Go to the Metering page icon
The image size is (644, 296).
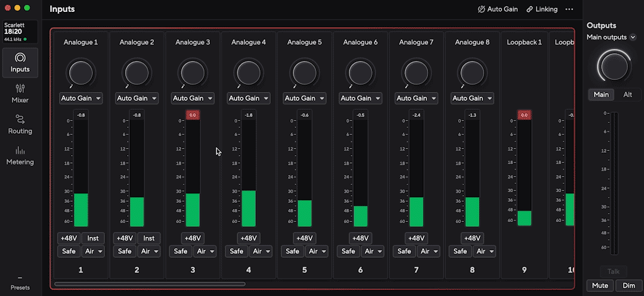pyautogui.click(x=20, y=150)
